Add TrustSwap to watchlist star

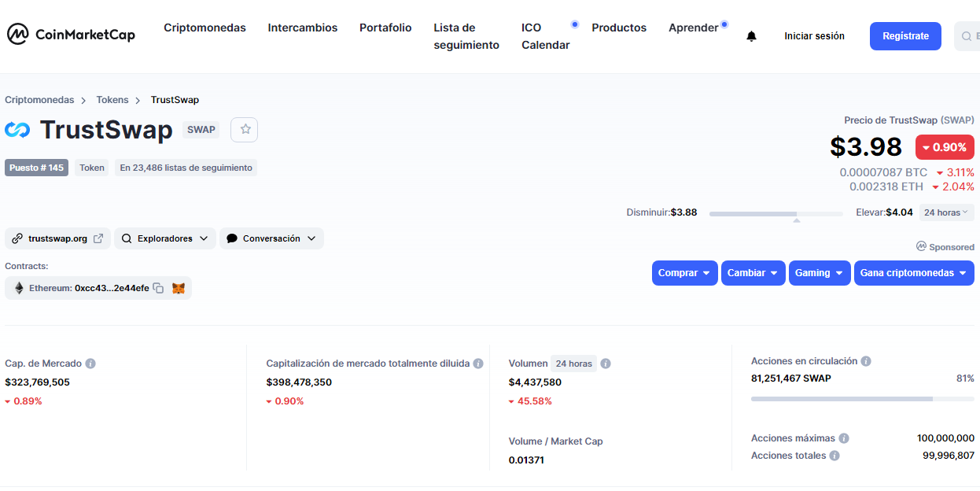245,129
